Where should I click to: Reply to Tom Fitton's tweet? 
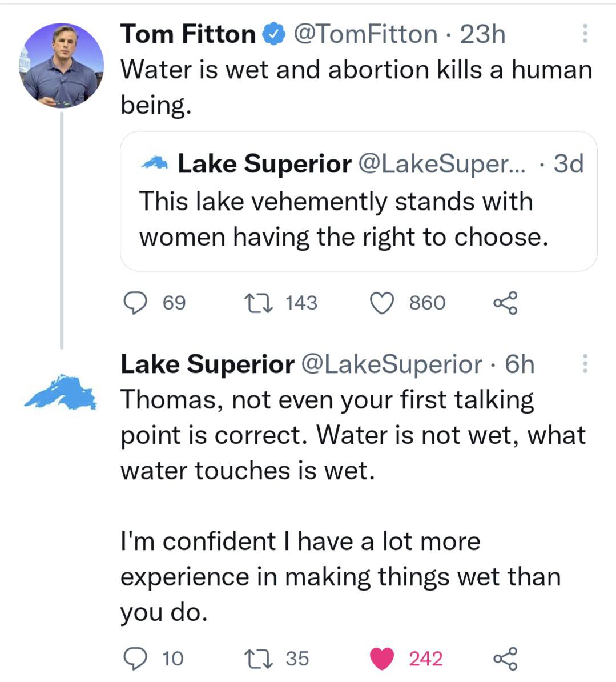tap(135, 303)
